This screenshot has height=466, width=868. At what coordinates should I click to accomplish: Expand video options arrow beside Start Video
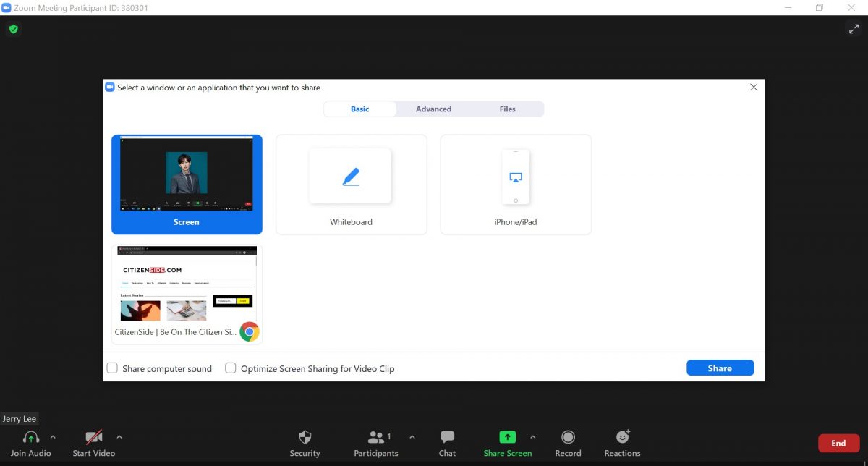(x=119, y=437)
